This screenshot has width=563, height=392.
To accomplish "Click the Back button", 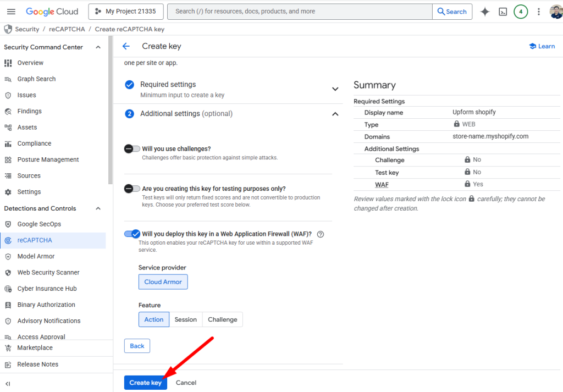I will [137, 346].
